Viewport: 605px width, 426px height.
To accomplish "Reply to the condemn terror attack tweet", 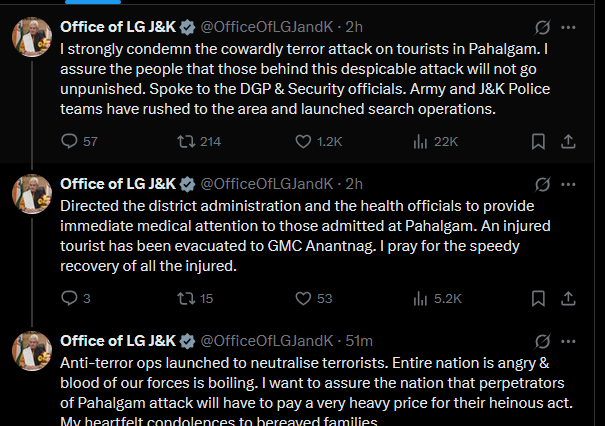I will click(x=69, y=142).
